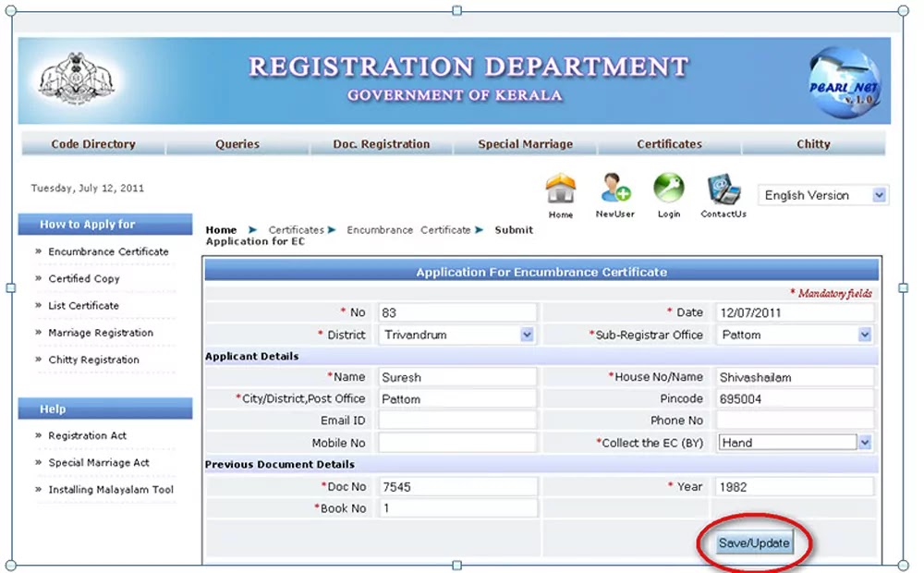Click the Home icon above the form
This screenshot has height=573, width=924.
pos(560,191)
